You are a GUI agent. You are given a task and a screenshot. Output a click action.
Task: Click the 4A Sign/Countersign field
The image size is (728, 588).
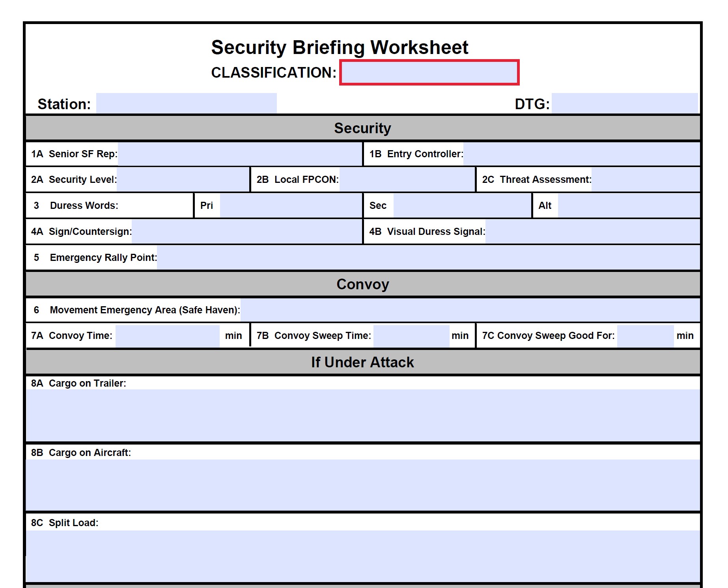click(x=247, y=232)
